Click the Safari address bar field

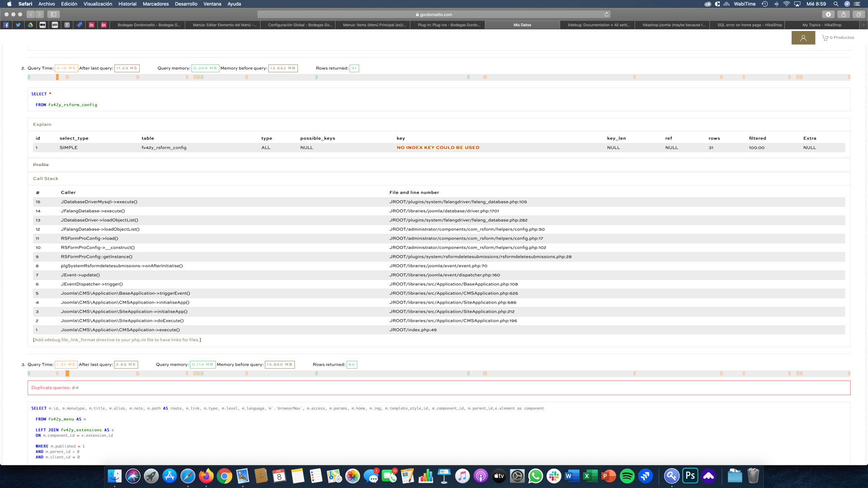click(434, 14)
